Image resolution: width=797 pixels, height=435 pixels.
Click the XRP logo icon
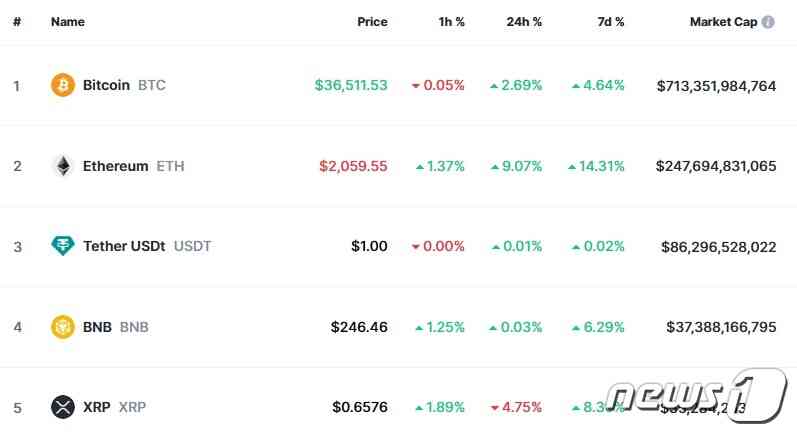(63, 407)
